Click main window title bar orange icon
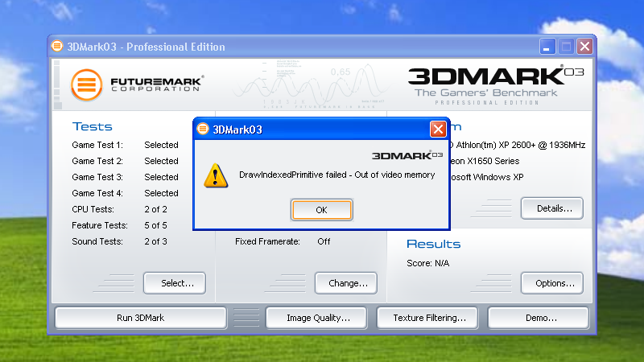 click(57, 46)
